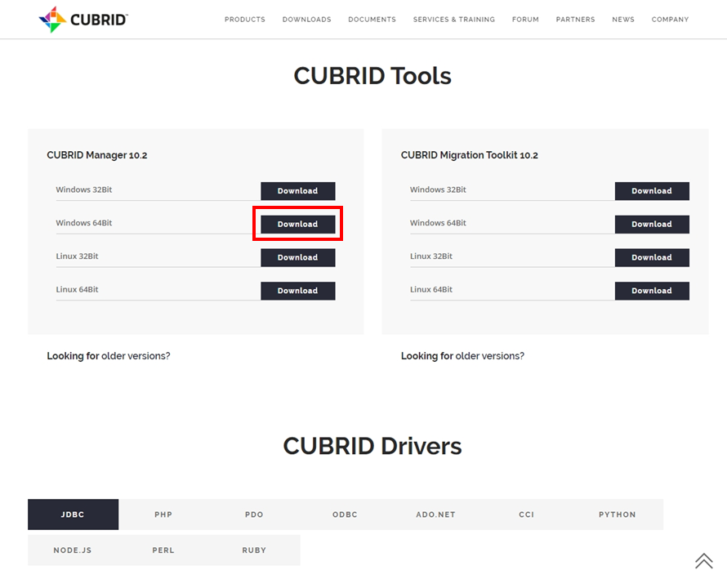
Task: Download Migration Toolkit for Linux 32Bit
Action: coord(652,258)
